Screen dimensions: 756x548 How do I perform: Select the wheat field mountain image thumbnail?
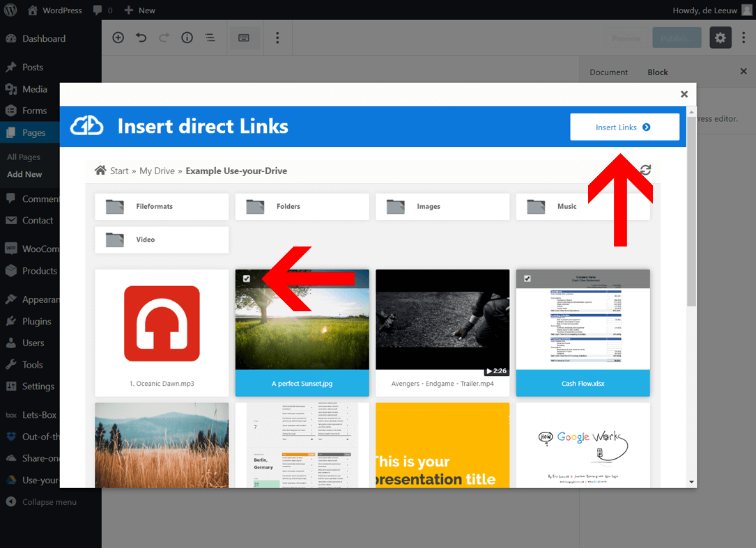[162, 446]
